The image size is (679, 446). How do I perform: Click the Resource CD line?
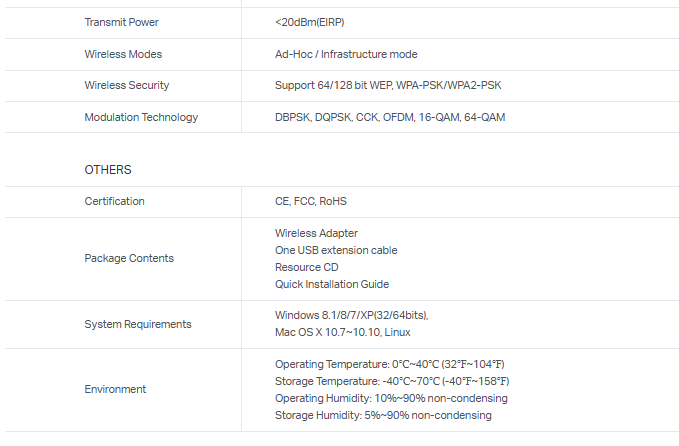click(x=306, y=267)
